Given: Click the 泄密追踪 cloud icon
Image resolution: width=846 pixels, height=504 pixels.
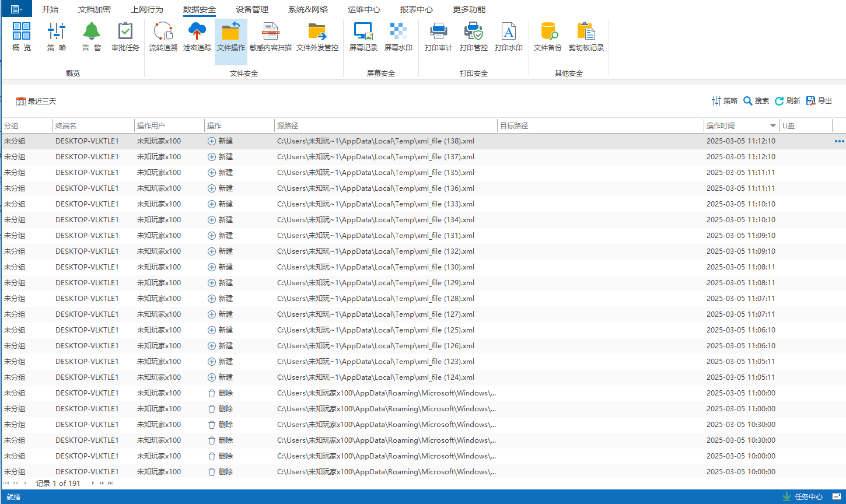Looking at the screenshot, I should point(197,37).
